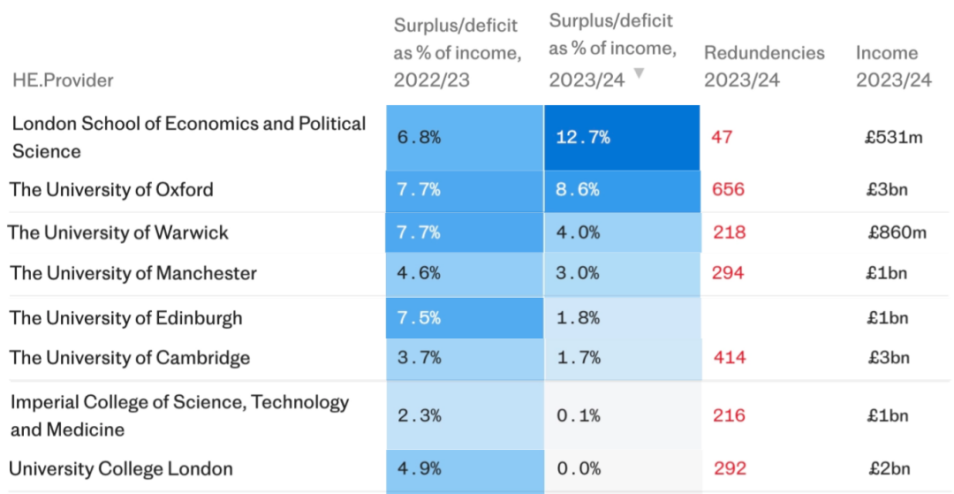
Task: Click the dark blue 12.7% cell
Action: pyautogui.click(x=622, y=137)
